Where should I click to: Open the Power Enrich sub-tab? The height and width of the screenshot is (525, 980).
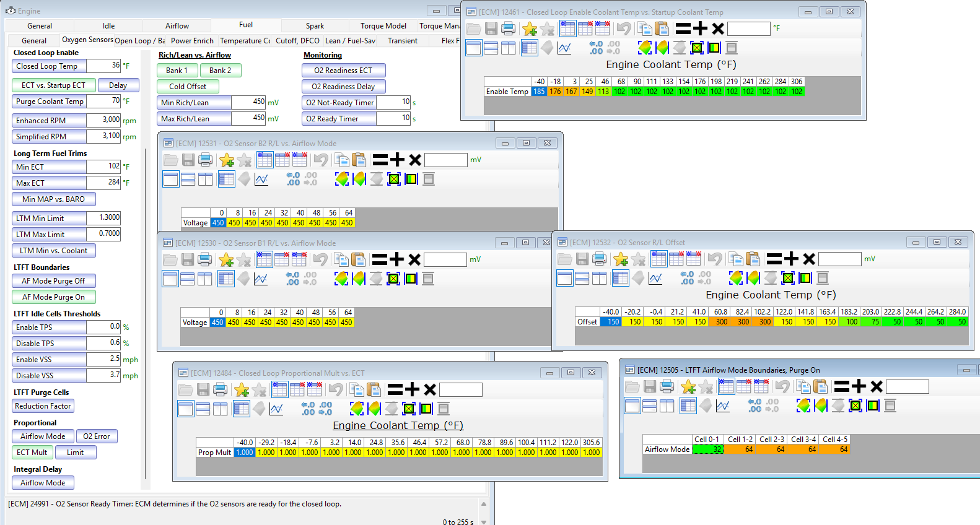(x=192, y=41)
